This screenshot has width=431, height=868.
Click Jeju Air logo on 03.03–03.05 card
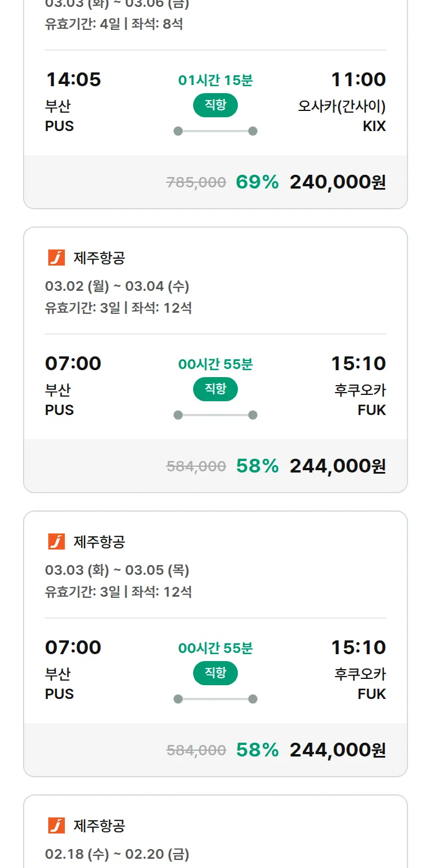(x=56, y=542)
